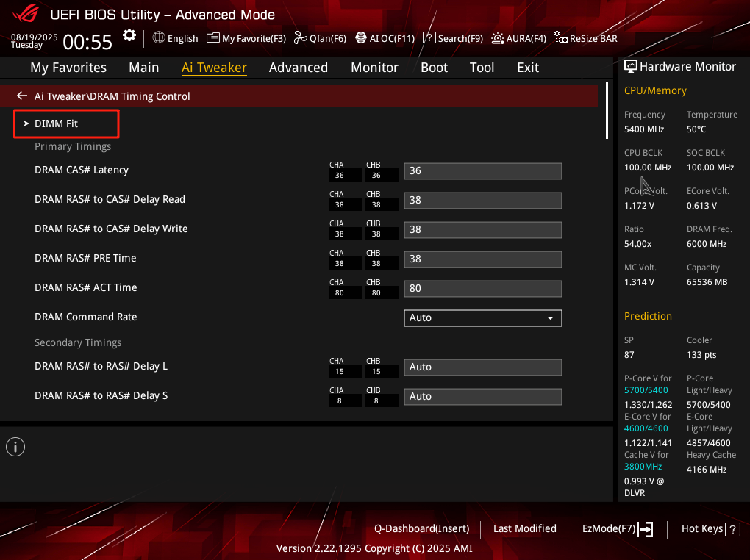Click the 3800MHz cache frequency value
The image size is (750, 560).
click(643, 467)
